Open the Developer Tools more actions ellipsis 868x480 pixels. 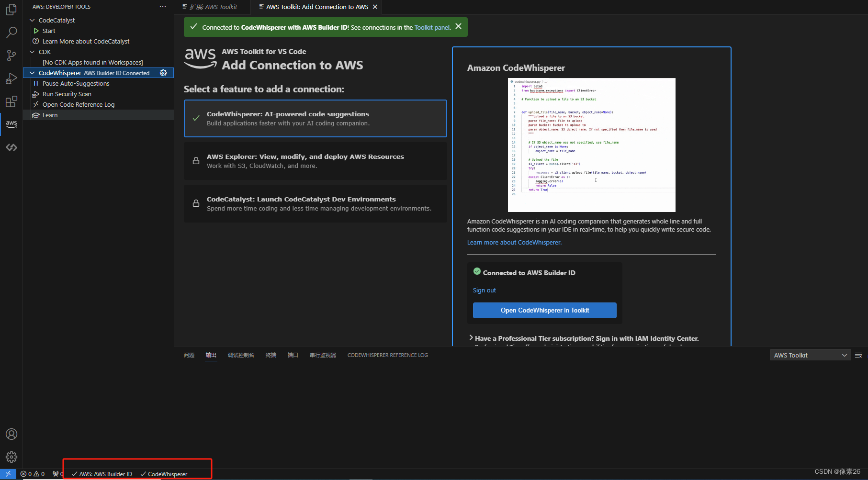pyautogui.click(x=163, y=7)
